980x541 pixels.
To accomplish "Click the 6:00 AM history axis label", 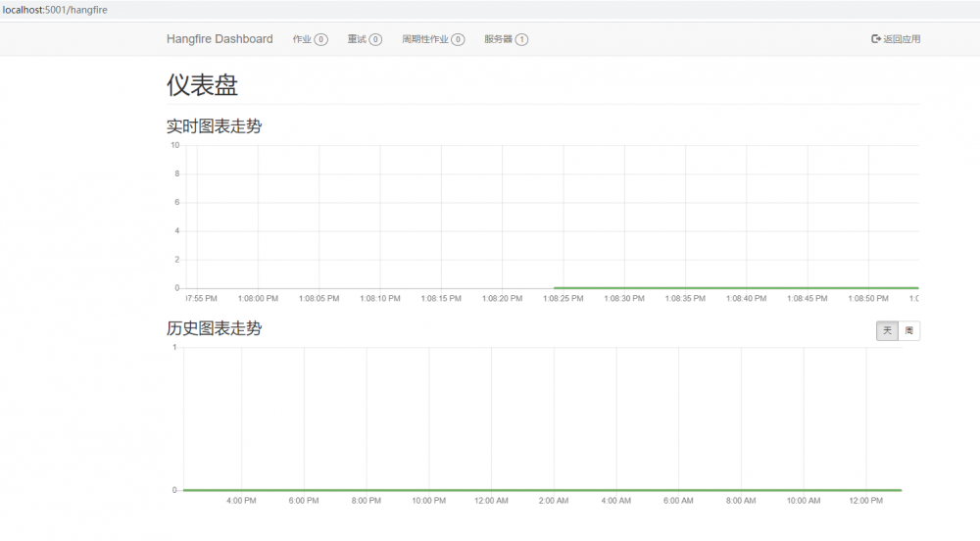I will point(678,501).
